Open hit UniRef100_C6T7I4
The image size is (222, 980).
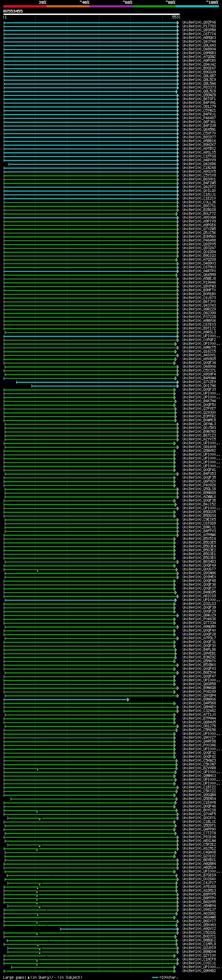[199, 34]
